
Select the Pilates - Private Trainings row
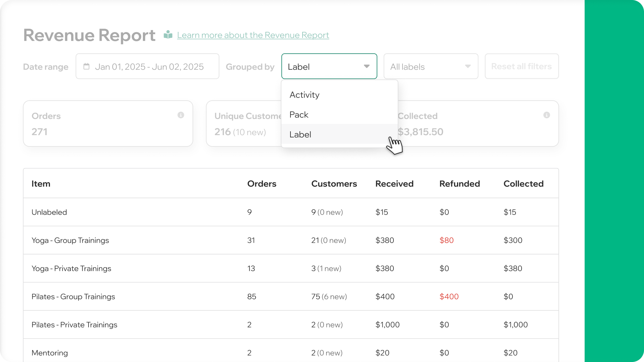click(x=74, y=325)
